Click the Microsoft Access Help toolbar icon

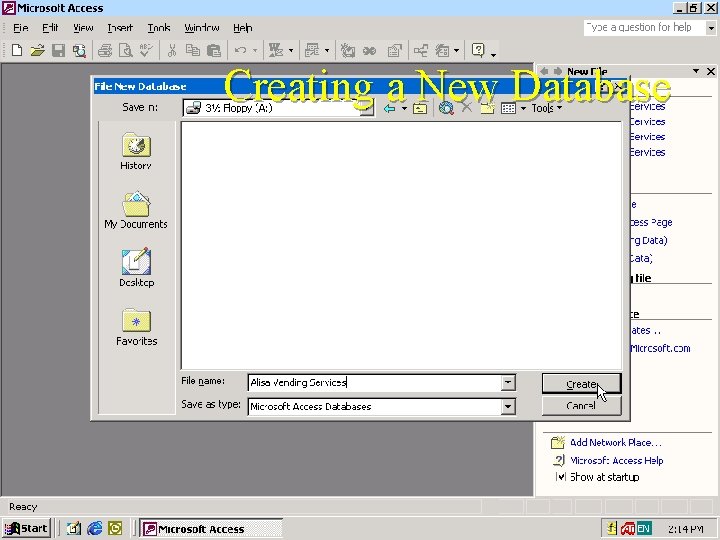[478, 50]
